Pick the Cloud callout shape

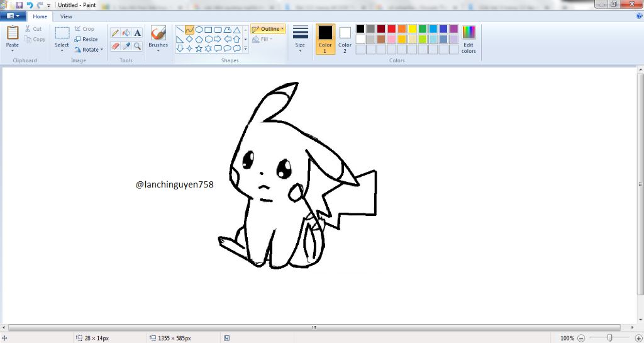click(x=236, y=48)
